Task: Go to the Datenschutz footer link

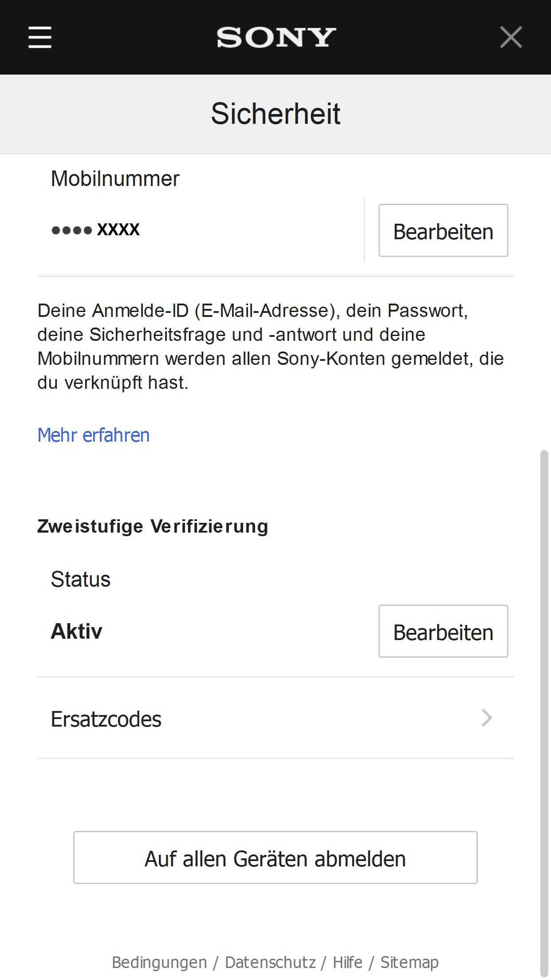Action: 270,962
